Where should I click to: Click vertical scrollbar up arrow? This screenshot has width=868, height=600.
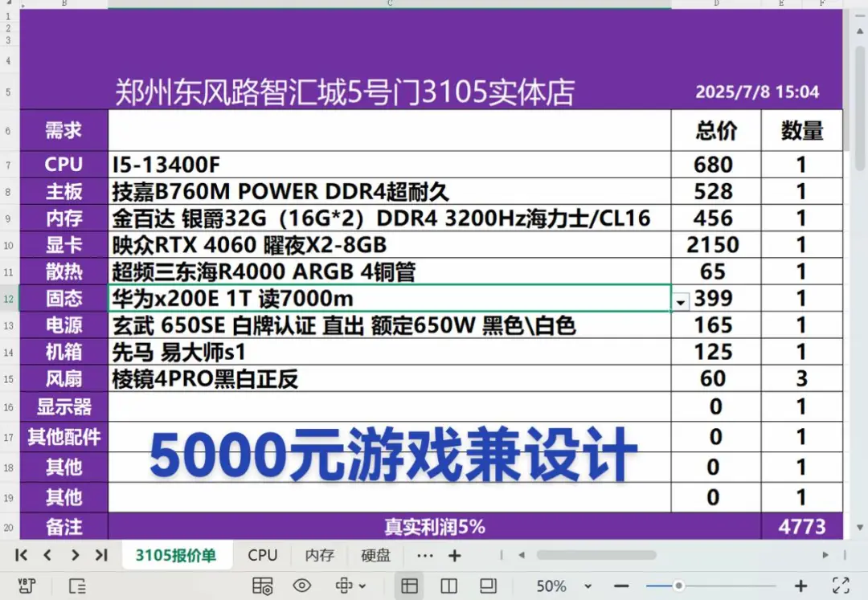(860, 31)
